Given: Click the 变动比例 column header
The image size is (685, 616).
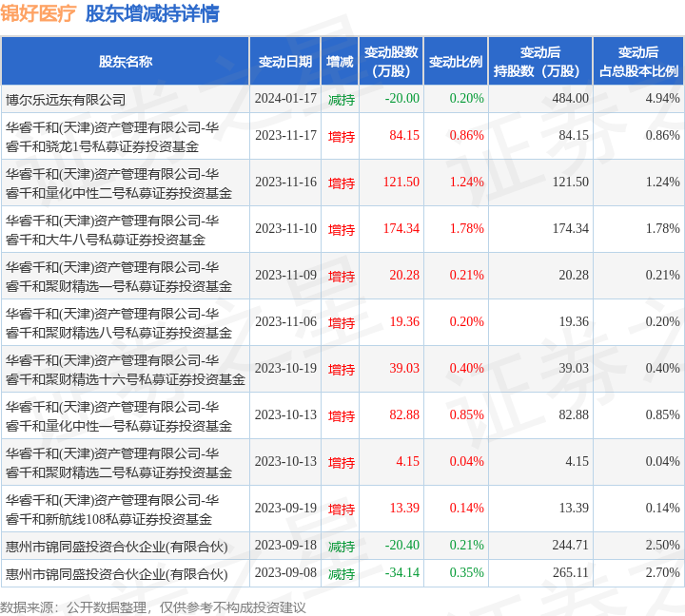Looking at the screenshot, I should pos(456,62).
